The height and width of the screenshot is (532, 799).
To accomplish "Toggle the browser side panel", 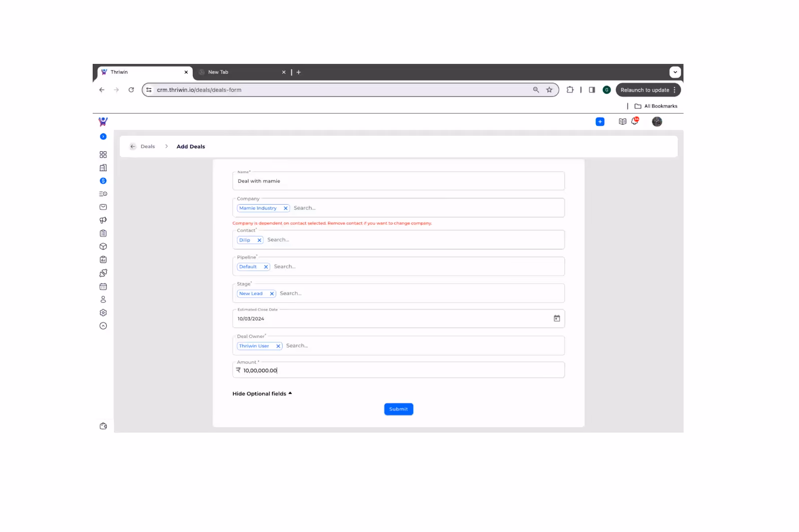I will pos(592,90).
